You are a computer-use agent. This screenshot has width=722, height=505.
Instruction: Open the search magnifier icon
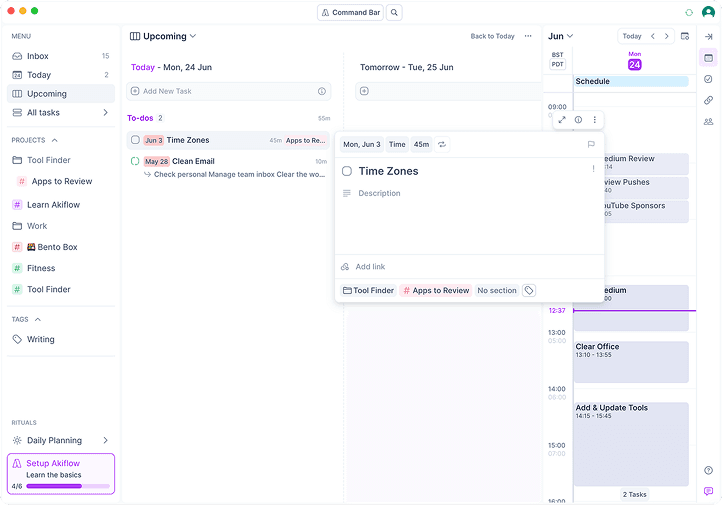coord(394,12)
